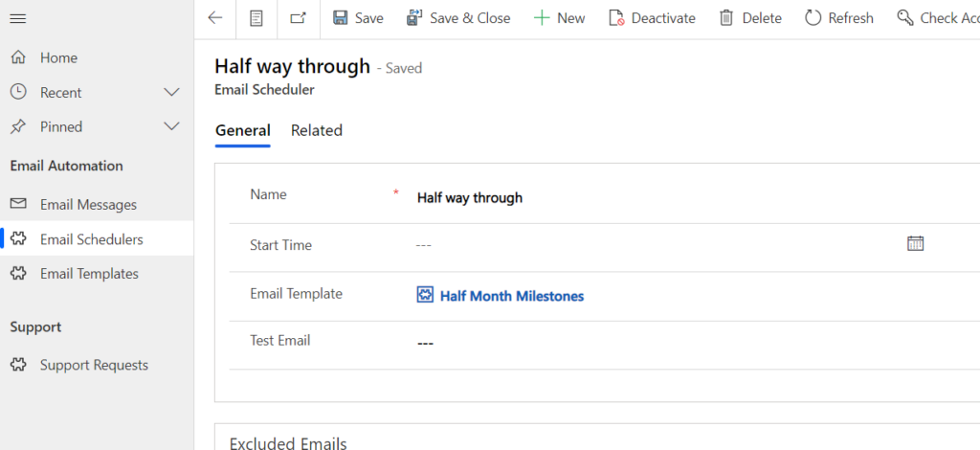Click the Save button label
The image size is (980, 450).
coord(368,19)
